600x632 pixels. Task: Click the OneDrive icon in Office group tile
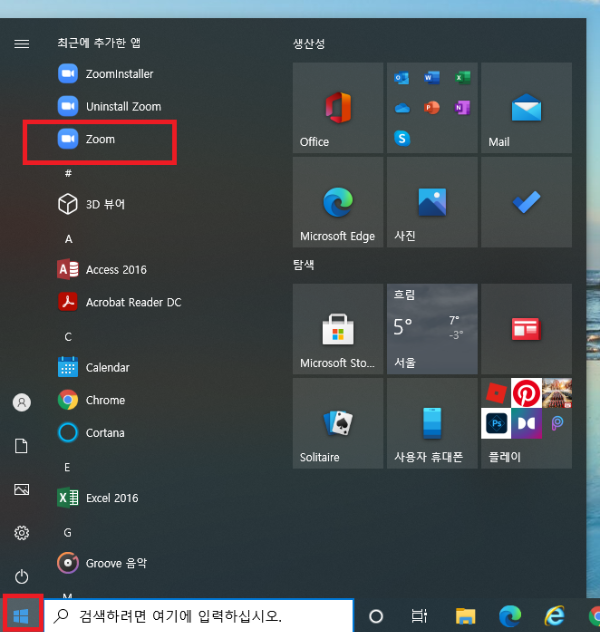pos(402,108)
